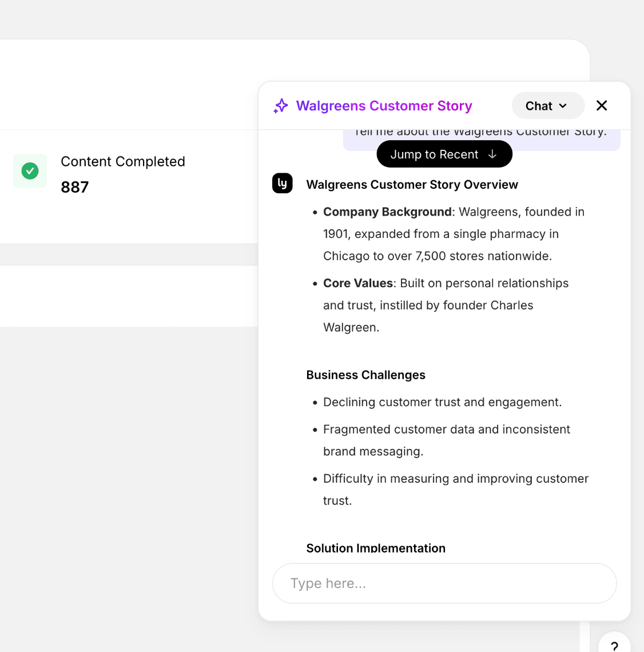
Task: Click the Core Values bullet text
Action: point(446,305)
